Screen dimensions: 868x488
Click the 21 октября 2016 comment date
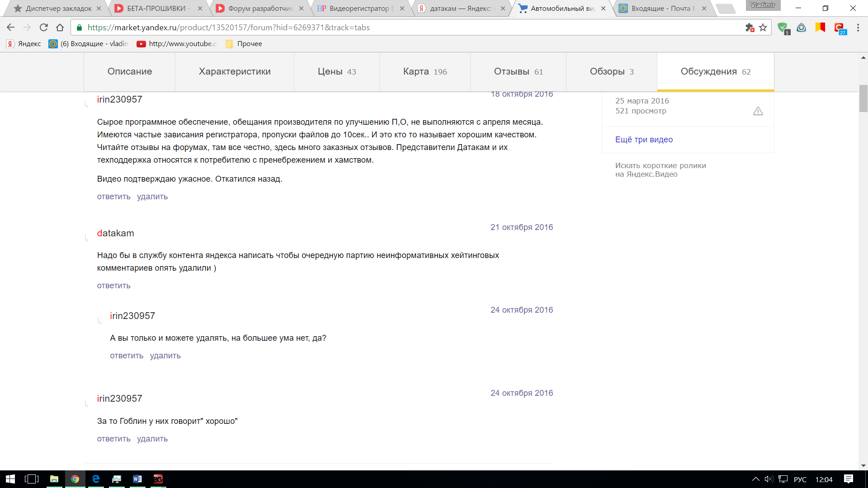click(522, 227)
